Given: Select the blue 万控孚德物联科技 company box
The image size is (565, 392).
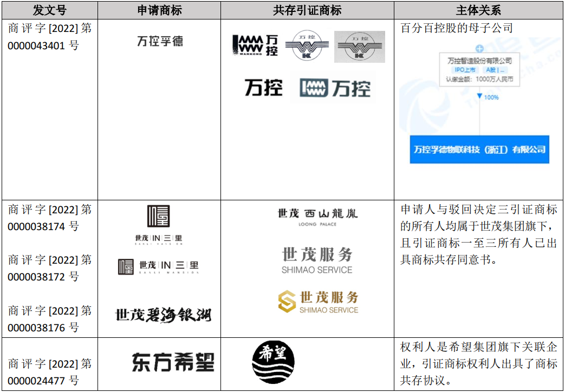Looking at the screenshot, I should [479, 149].
